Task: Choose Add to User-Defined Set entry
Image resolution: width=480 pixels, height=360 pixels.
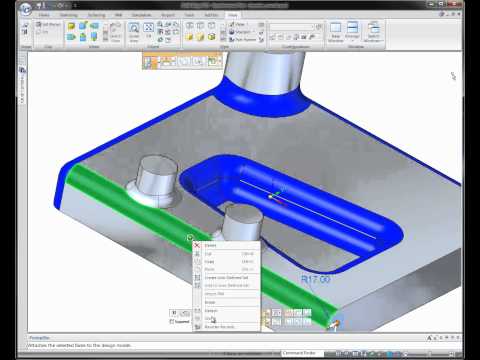Action: point(227,285)
